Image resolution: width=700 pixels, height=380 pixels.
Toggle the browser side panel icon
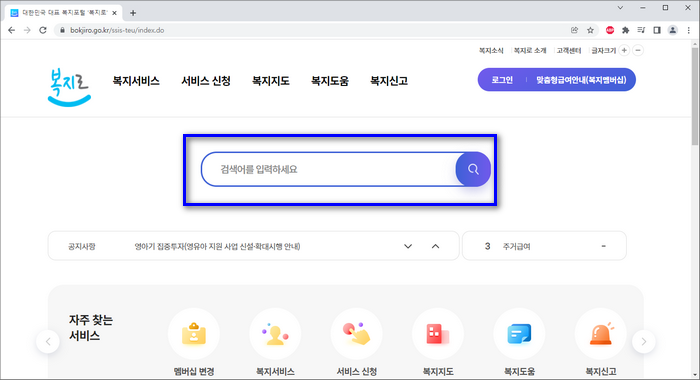[657, 30]
